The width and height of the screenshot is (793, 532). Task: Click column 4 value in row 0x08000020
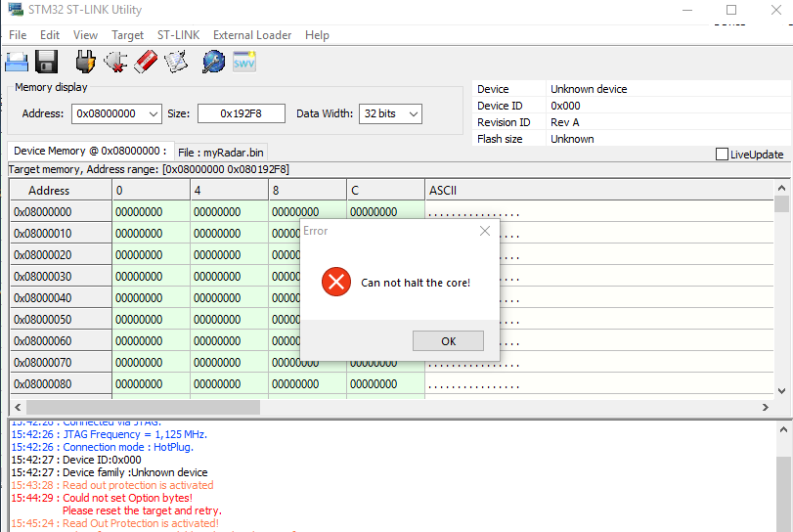coord(229,255)
